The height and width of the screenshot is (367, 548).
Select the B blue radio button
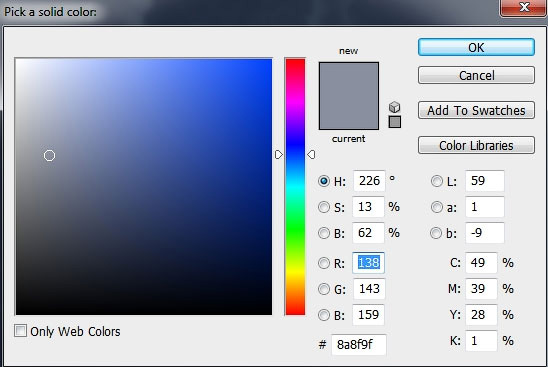(x=324, y=315)
